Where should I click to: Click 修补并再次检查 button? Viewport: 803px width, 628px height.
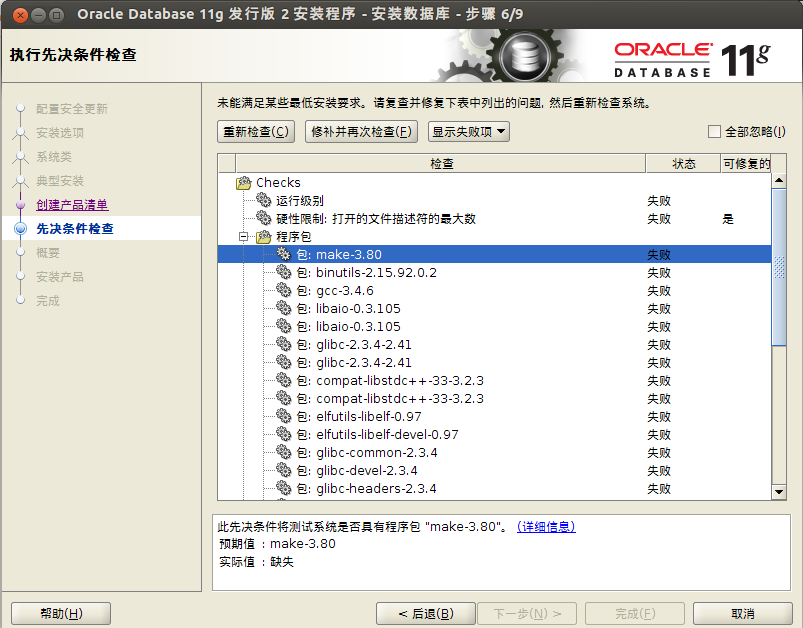point(361,132)
